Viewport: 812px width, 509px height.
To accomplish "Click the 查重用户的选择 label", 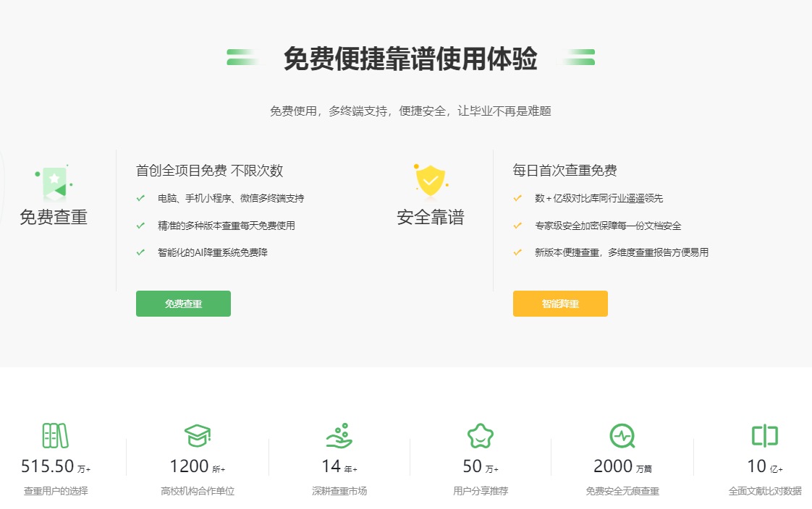I will tap(56, 491).
